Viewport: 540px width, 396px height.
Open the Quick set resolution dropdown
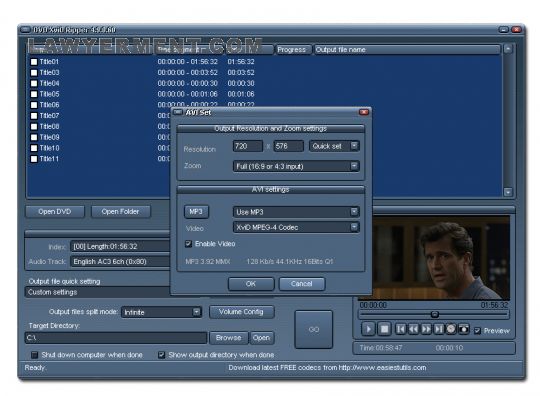pyautogui.click(x=354, y=146)
